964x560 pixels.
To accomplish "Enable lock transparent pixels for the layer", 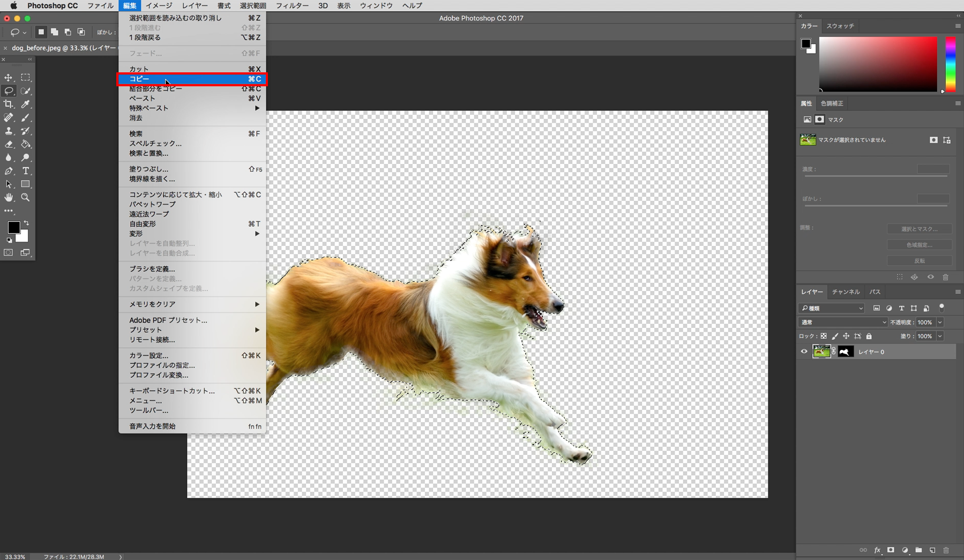I will 824,337.
